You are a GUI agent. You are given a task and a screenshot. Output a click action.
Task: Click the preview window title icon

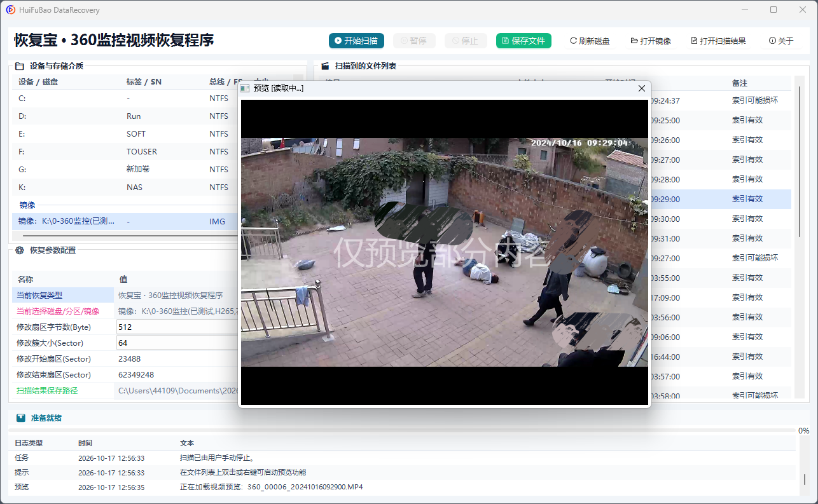pos(245,88)
